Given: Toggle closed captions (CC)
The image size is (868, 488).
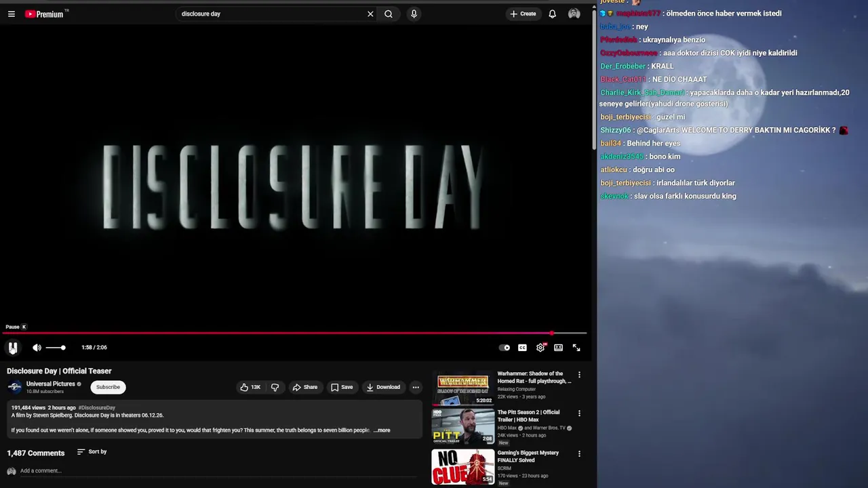Looking at the screenshot, I should pos(522,348).
